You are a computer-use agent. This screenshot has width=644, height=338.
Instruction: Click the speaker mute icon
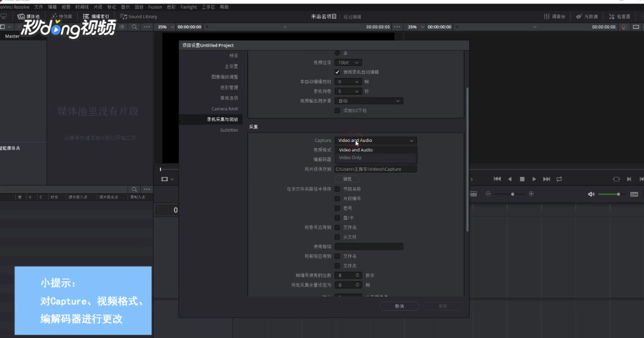pos(591,194)
